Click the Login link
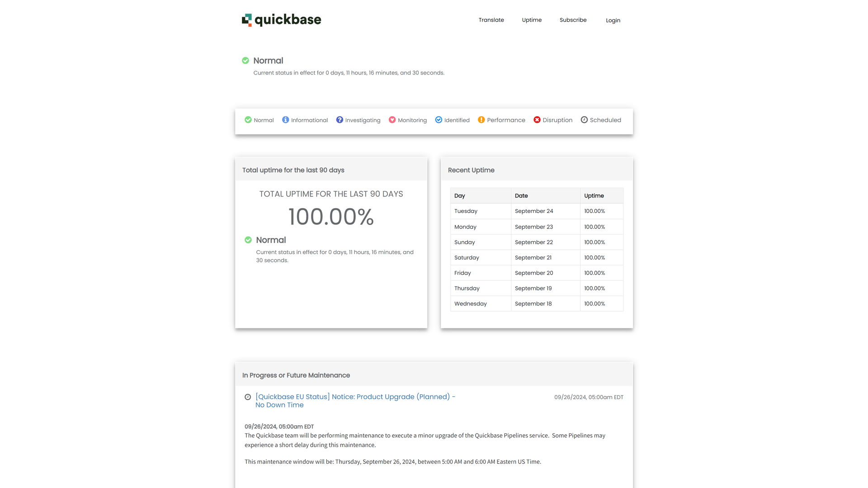 (x=613, y=20)
